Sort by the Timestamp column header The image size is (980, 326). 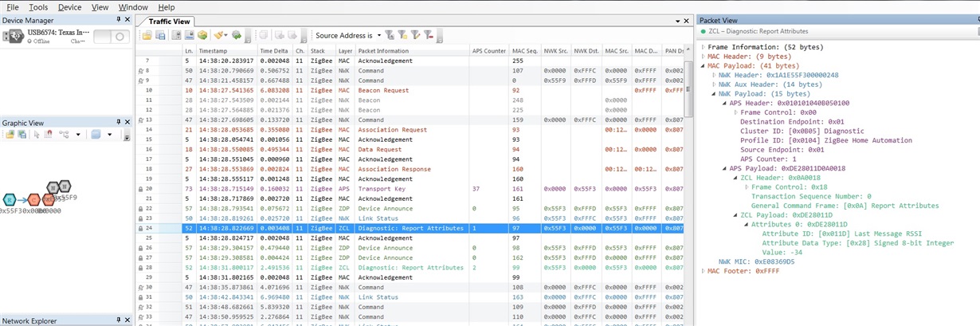[x=214, y=51]
